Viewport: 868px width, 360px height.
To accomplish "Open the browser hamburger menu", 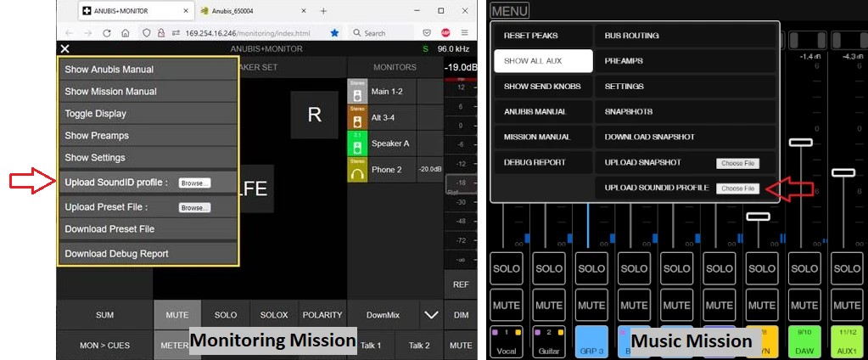I will (x=464, y=33).
